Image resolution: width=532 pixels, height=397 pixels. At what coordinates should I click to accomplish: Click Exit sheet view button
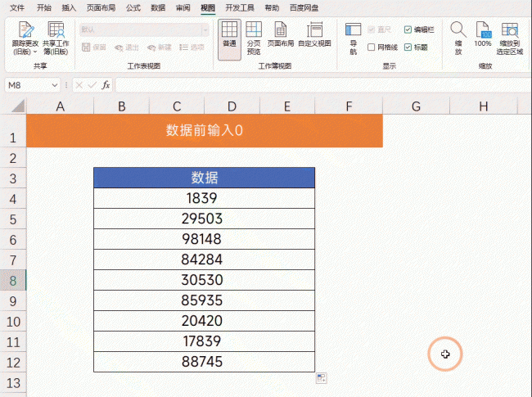click(127, 47)
